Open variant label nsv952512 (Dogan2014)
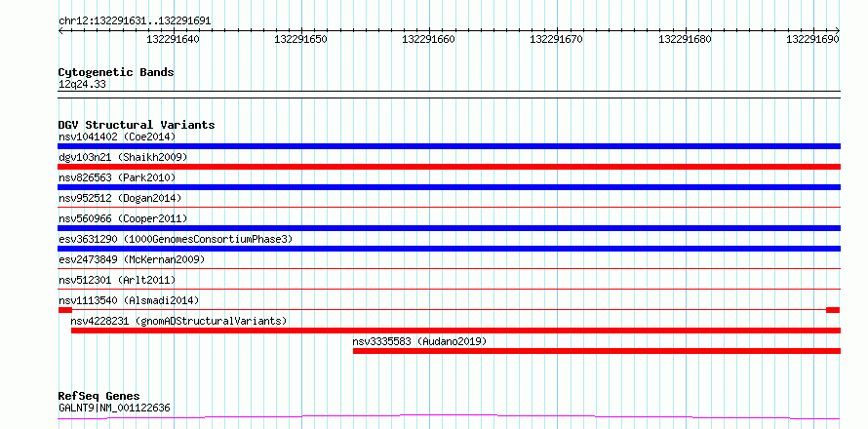 120,198
